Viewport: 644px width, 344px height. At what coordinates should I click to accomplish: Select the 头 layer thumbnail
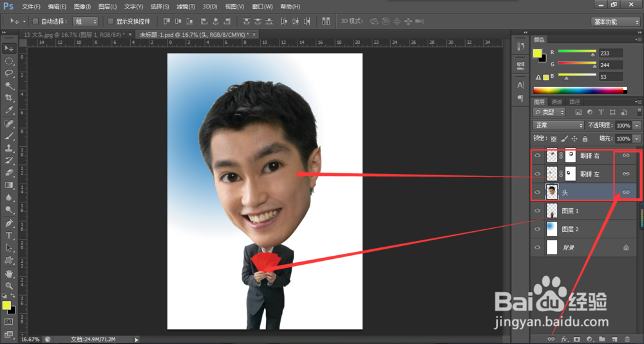coord(552,192)
